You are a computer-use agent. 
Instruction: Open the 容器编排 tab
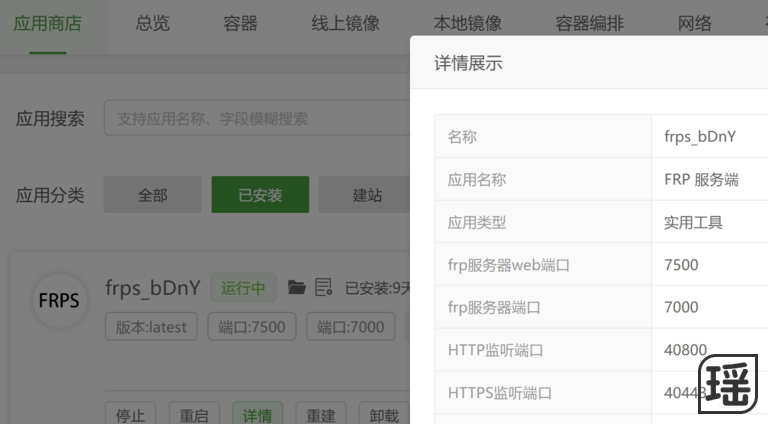589,23
